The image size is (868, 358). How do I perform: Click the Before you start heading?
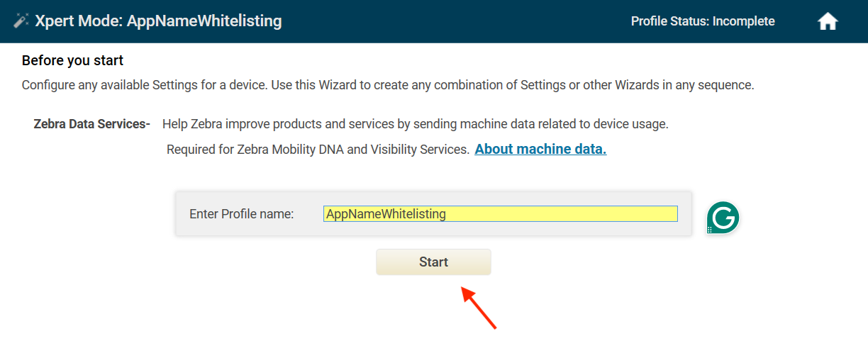pyautogui.click(x=72, y=61)
